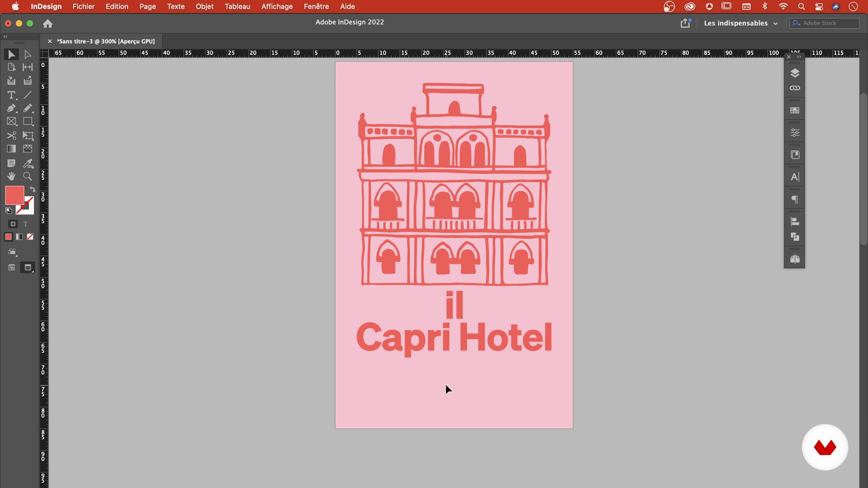Open the Affichage menu
The height and width of the screenshot is (488, 868).
(277, 6)
